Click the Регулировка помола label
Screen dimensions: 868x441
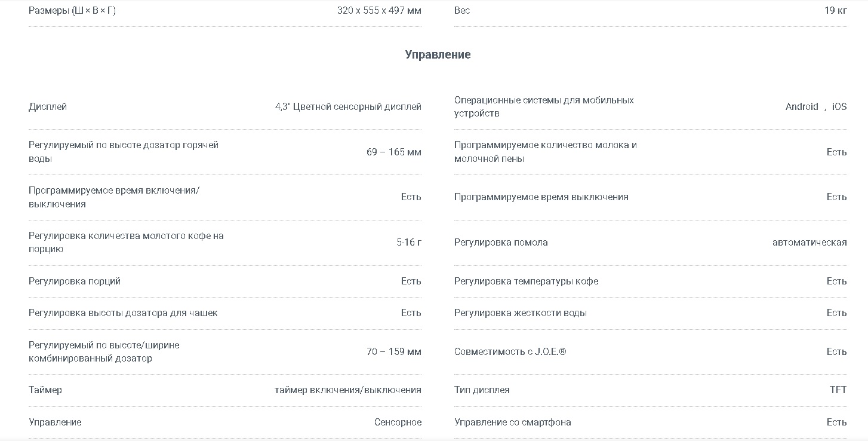point(501,242)
